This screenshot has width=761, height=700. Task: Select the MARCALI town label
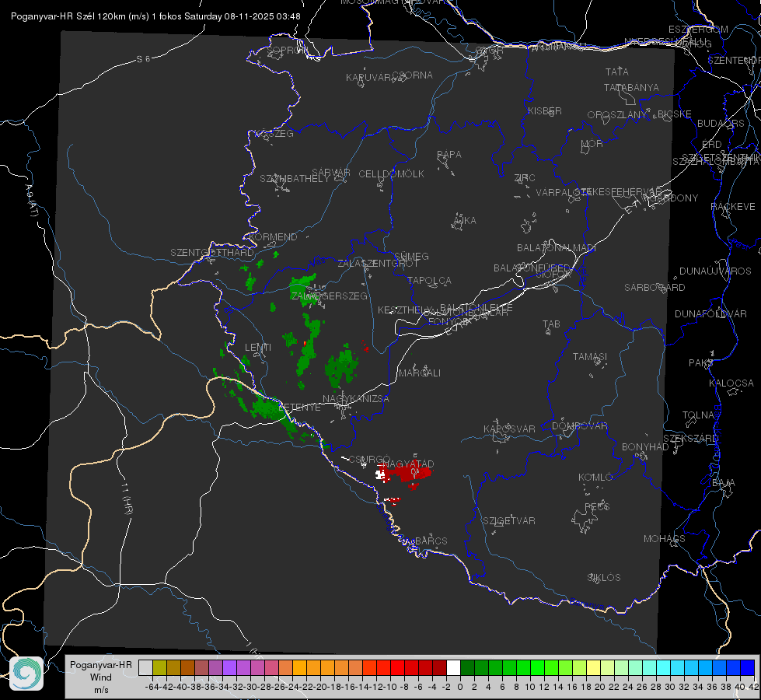[419, 373]
